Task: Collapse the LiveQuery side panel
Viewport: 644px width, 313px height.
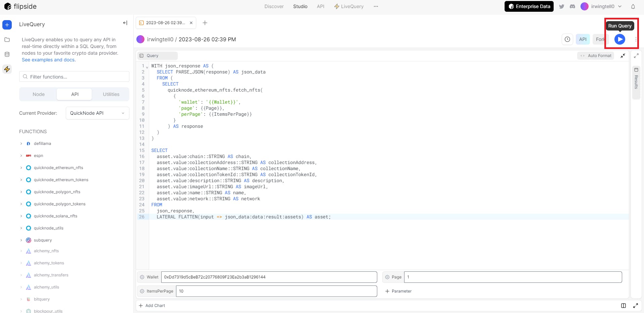Action: pos(125,23)
